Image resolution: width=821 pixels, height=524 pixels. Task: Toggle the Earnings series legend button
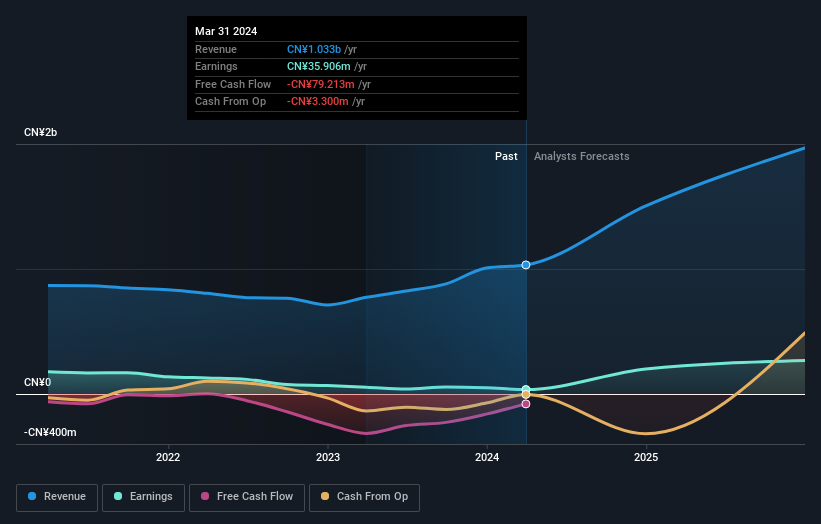(143, 497)
